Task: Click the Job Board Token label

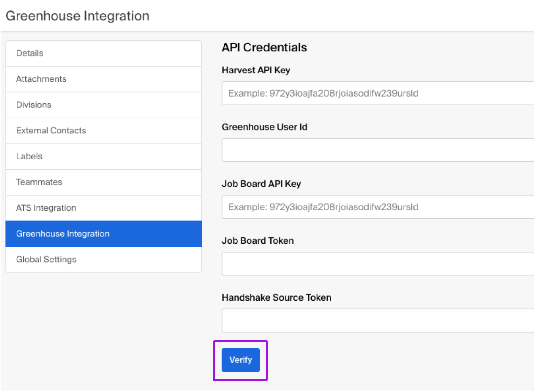Action: click(258, 240)
